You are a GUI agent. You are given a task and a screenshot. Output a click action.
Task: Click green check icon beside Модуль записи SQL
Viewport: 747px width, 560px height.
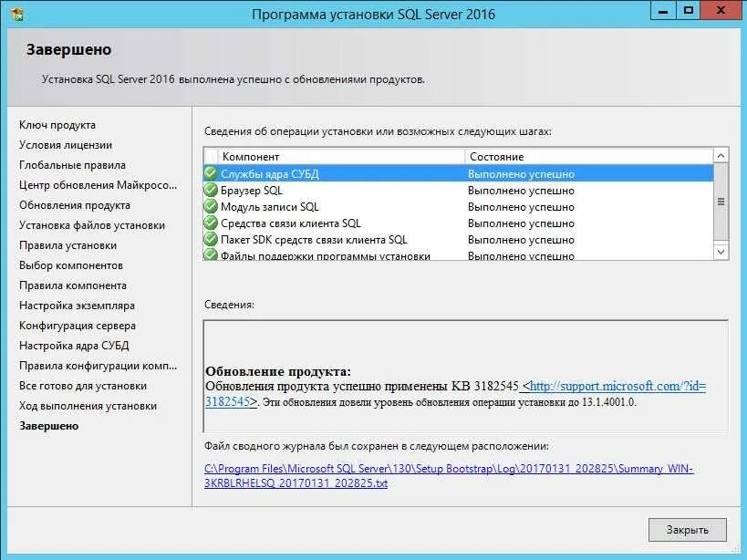tap(211, 206)
